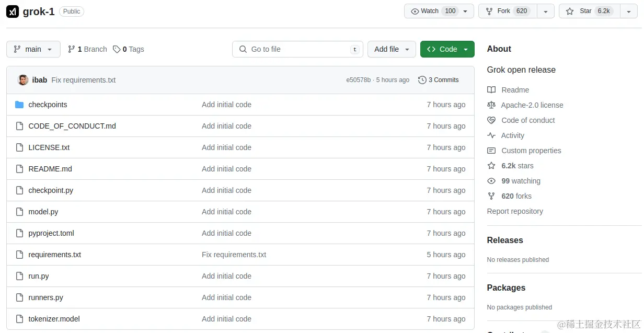This screenshot has width=644, height=333.
Task: Click the Activity pulse icon
Action: (491, 135)
